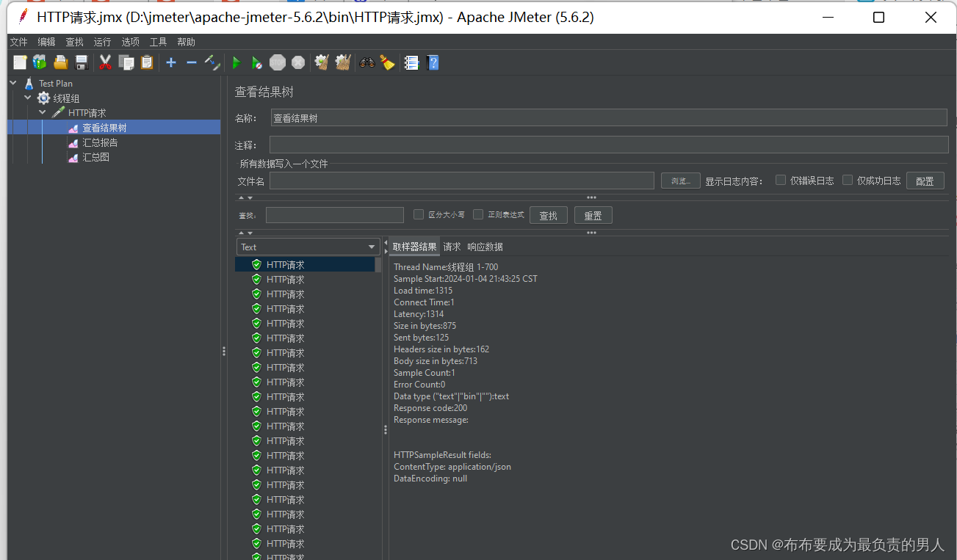This screenshot has height=560, width=957.
Task: Collapse the HTTP请求 tree node arrow
Action: (43, 112)
